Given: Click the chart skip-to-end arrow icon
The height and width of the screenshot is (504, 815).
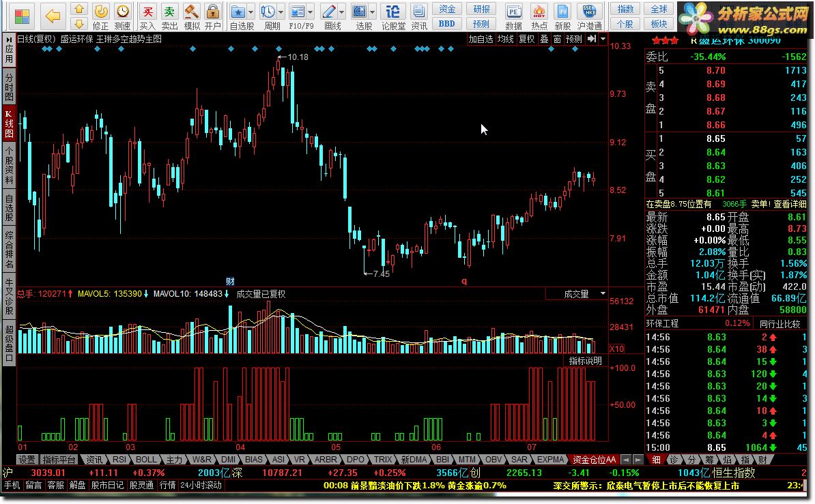Looking at the screenshot, I should coord(592,39).
